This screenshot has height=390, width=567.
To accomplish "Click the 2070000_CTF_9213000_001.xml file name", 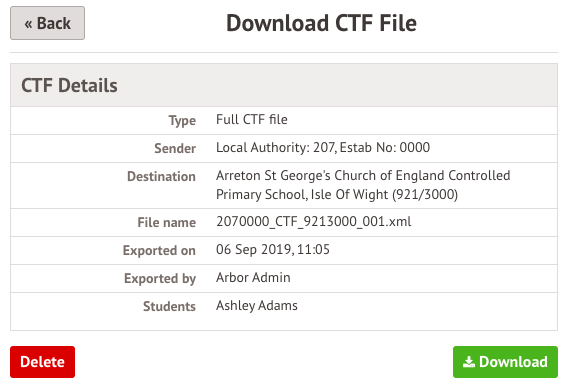I will 314,221.
